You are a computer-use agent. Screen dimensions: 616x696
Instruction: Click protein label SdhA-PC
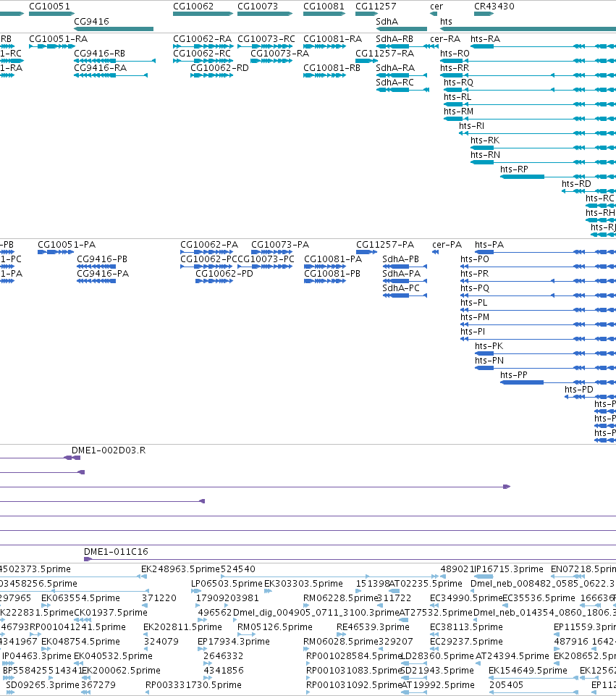(x=401, y=288)
